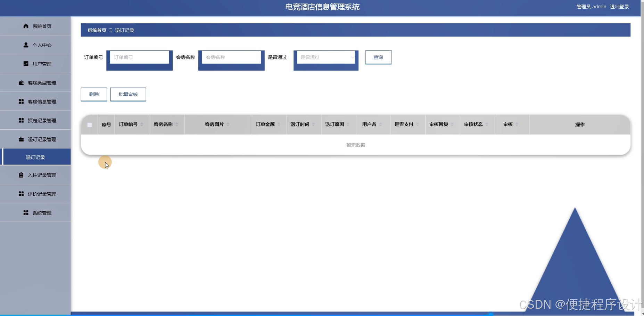Click the 暂无数据 empty table message
Screen dimensions: 644x316
pyautogui.click(x=356, y=145)
